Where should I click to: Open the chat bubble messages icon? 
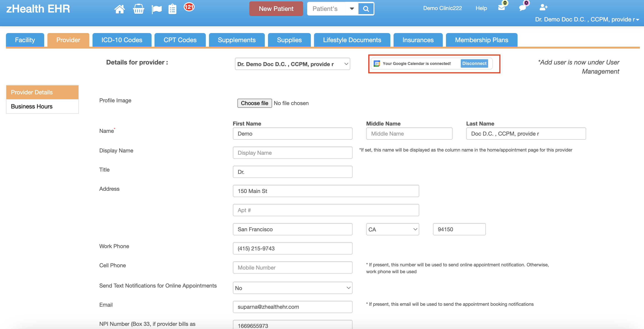pyautogui.click(x=523, y=8)
